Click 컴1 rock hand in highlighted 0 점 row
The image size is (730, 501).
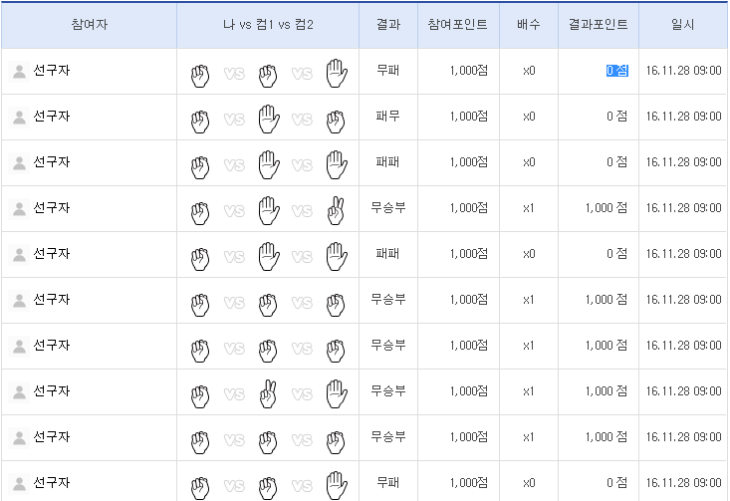click(x=268, y=76)
